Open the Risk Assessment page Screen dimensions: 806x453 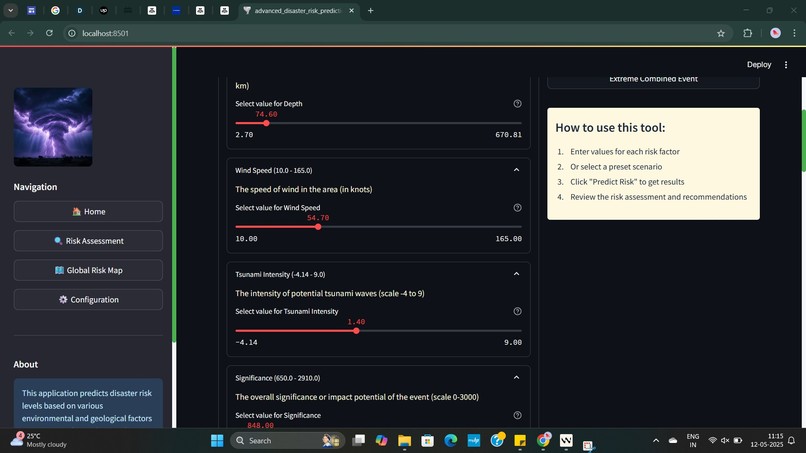[88, 241]
